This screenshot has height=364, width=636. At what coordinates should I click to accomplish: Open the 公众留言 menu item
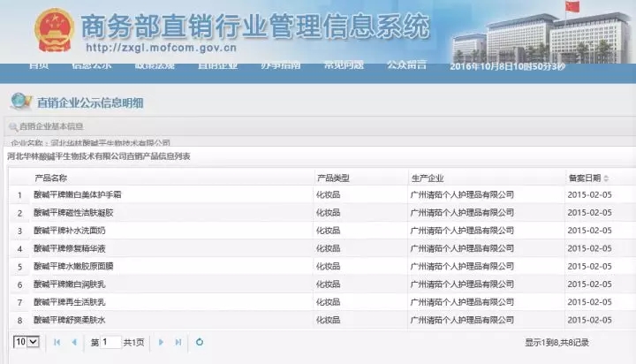click(406, 64)
